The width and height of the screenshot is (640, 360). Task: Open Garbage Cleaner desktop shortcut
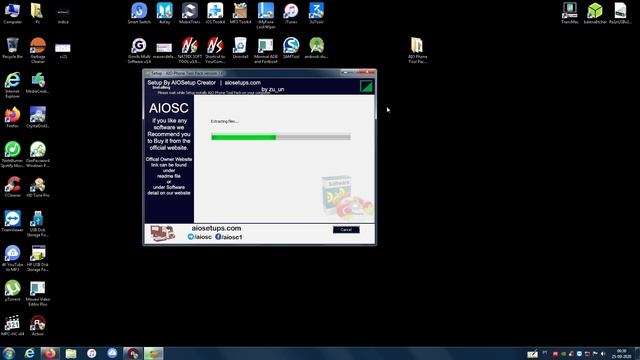(x=38, y=50)
